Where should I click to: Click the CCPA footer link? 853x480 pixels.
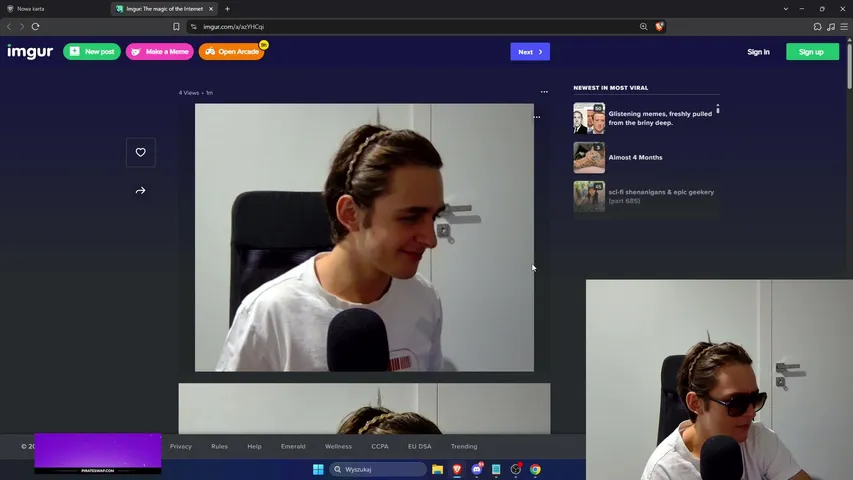pyautogui.click(x=380, y=446)
